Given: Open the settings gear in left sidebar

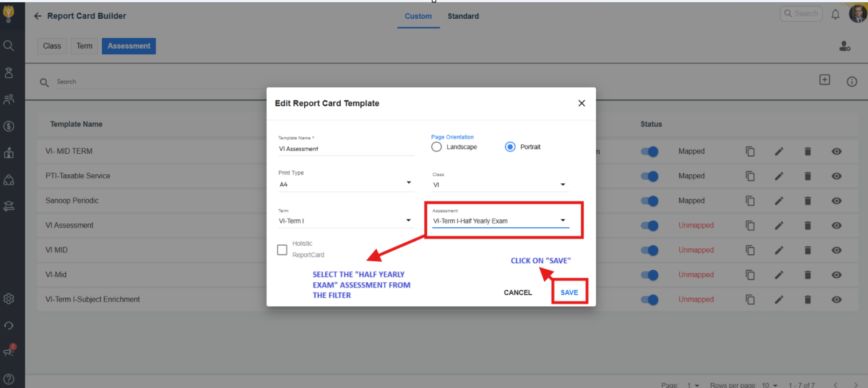Looking at the screenshot, I should (x=9, y=298).
